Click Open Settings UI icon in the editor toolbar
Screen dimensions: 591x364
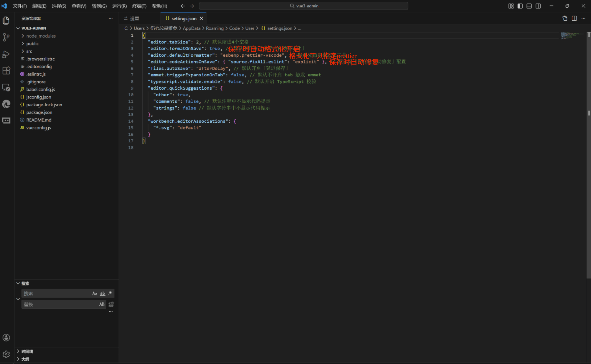tap(565, 18)
